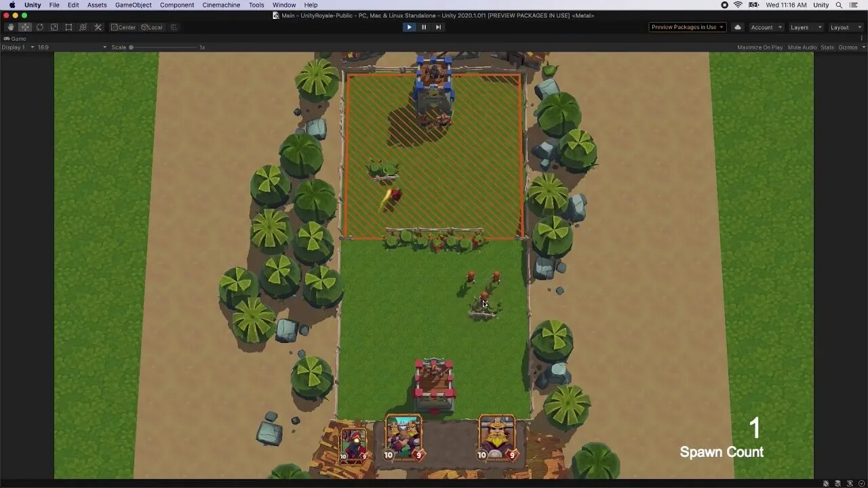Open the Notification Center icon
The image size is (868, 488).
pos(854,5)
